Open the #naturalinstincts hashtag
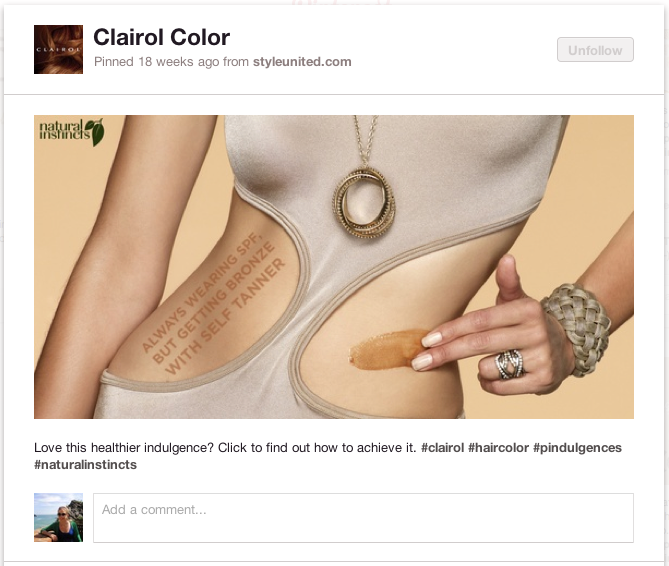The height and width of the screenshot is (566, 669). coord(85,464)
